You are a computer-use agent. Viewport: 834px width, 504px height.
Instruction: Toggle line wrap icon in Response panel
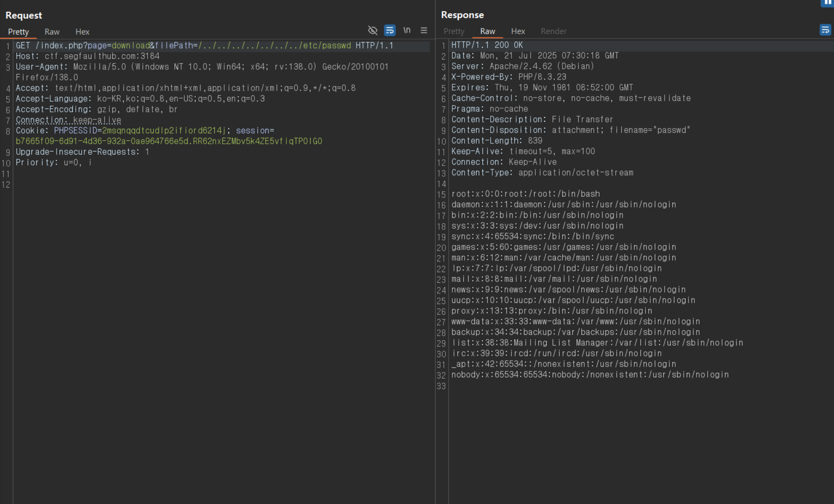[x=825, y=30]
